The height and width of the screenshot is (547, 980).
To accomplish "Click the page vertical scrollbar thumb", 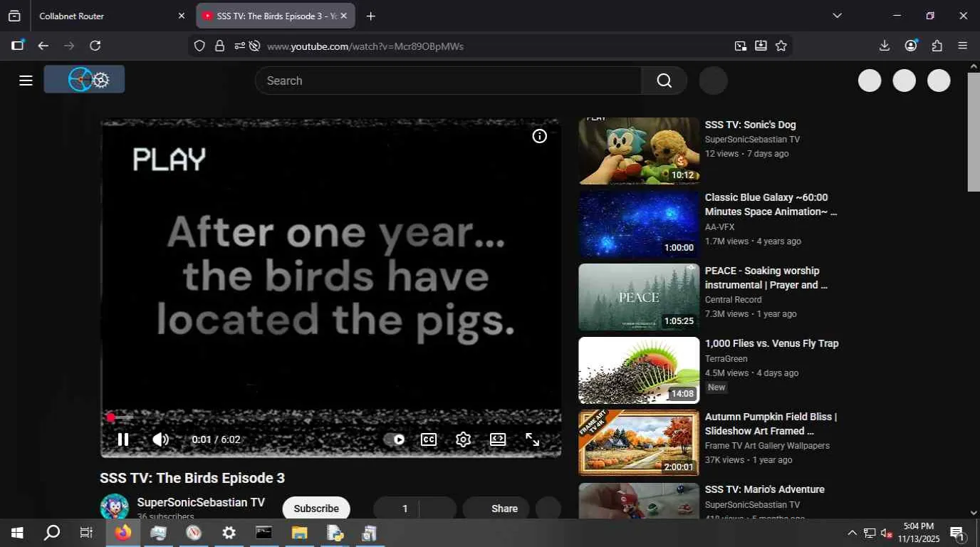I will coord(974,132).
